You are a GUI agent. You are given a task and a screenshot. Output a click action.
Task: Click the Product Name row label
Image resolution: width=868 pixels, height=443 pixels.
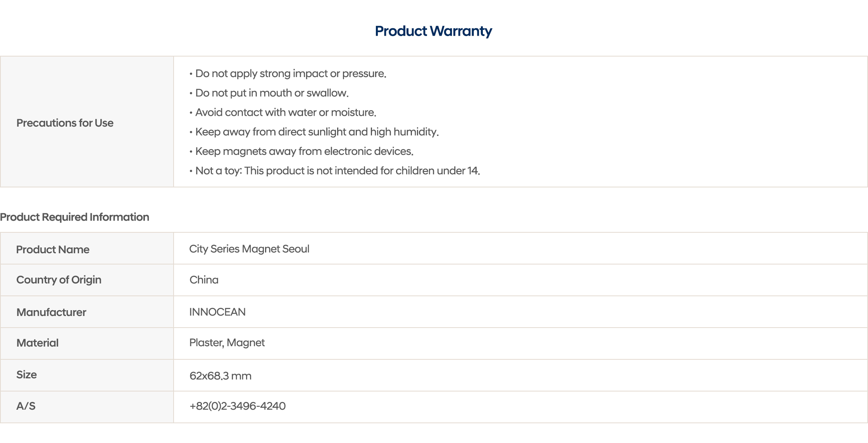pyautogui.click(x=53, y=249)
